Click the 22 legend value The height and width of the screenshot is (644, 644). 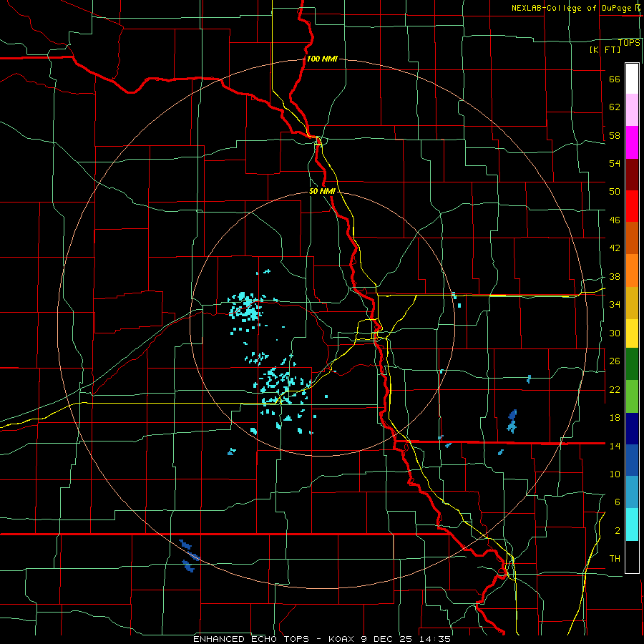[615, 389]
